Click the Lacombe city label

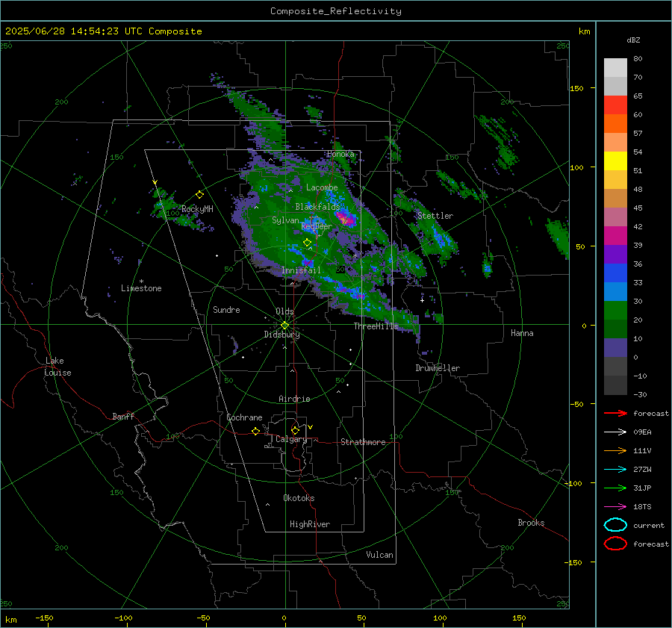[322, 187]
